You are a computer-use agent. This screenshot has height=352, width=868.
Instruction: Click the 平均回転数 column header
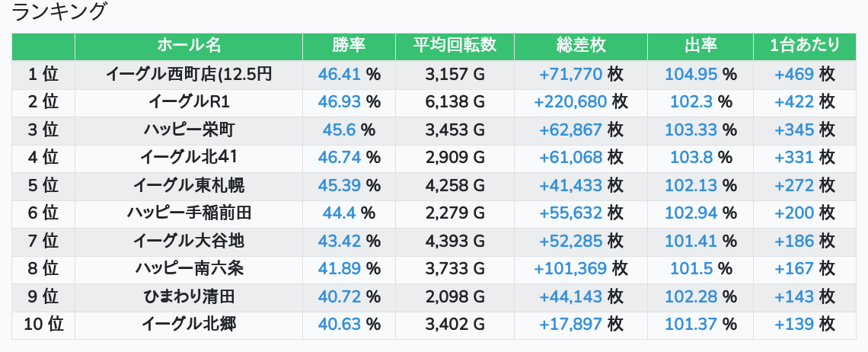coord(455,46)
